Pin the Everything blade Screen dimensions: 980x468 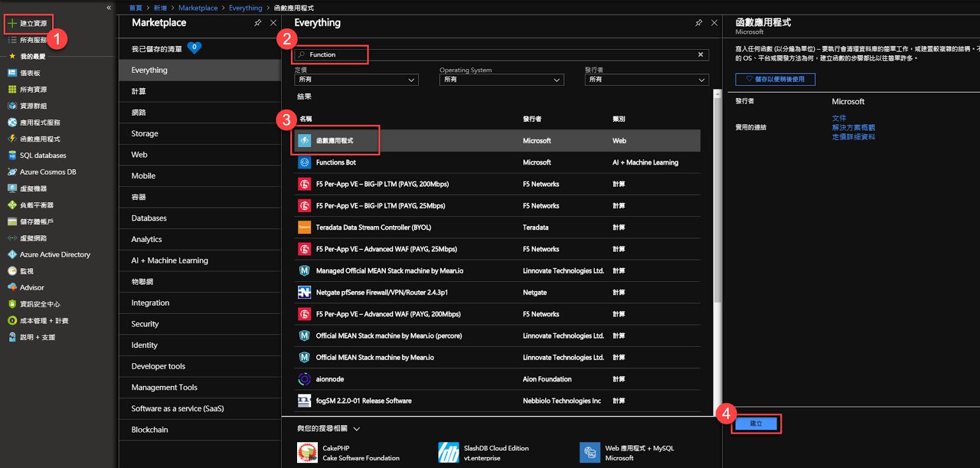point(699,23)
